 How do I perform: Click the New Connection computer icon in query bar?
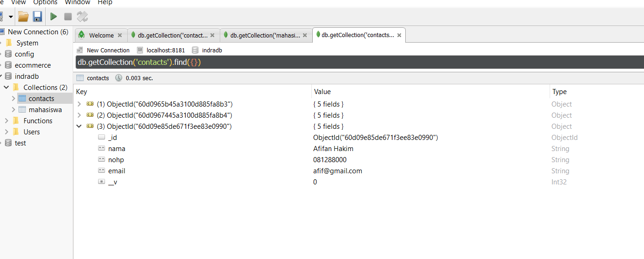[80, 50]
